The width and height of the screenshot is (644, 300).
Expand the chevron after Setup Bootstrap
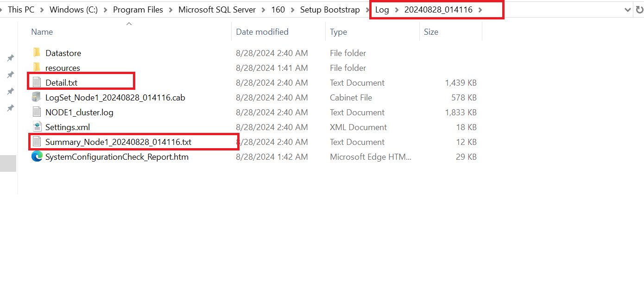coord(367,9)
